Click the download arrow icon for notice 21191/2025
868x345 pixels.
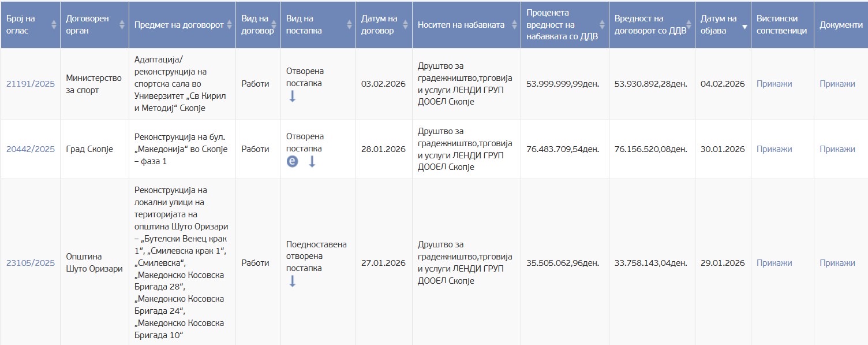293,97
